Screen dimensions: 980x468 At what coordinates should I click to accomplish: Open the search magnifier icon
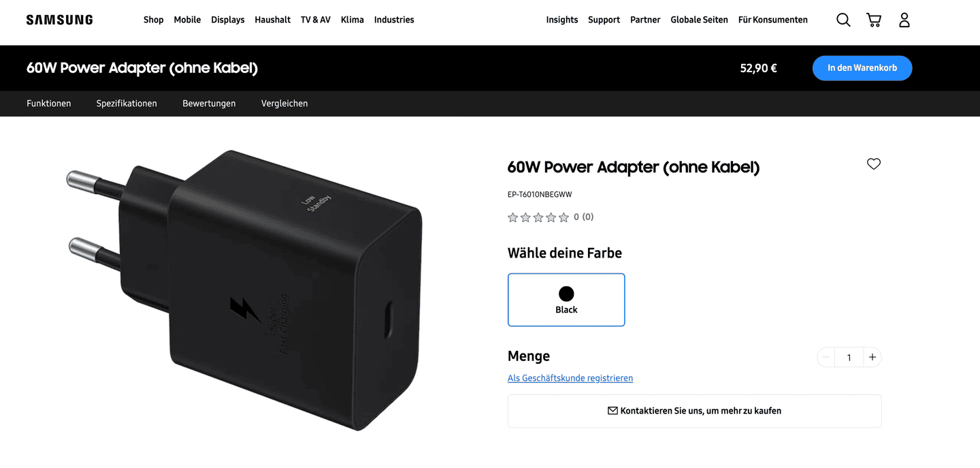(x=843, y=20)
